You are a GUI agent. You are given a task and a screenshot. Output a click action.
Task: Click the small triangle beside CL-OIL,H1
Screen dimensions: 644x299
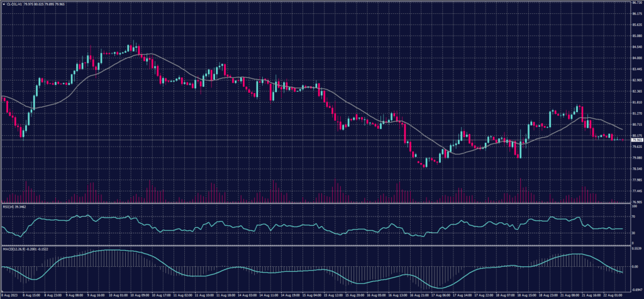4,4
